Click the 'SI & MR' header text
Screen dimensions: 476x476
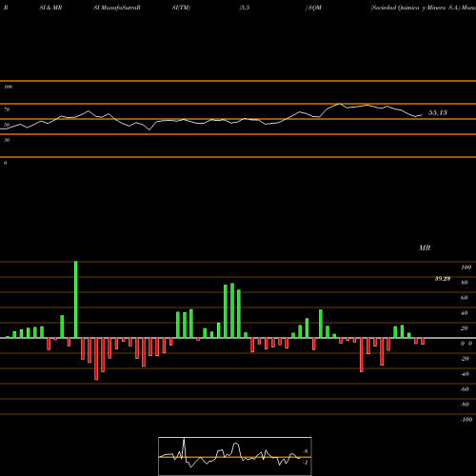(x=50, y=8)
